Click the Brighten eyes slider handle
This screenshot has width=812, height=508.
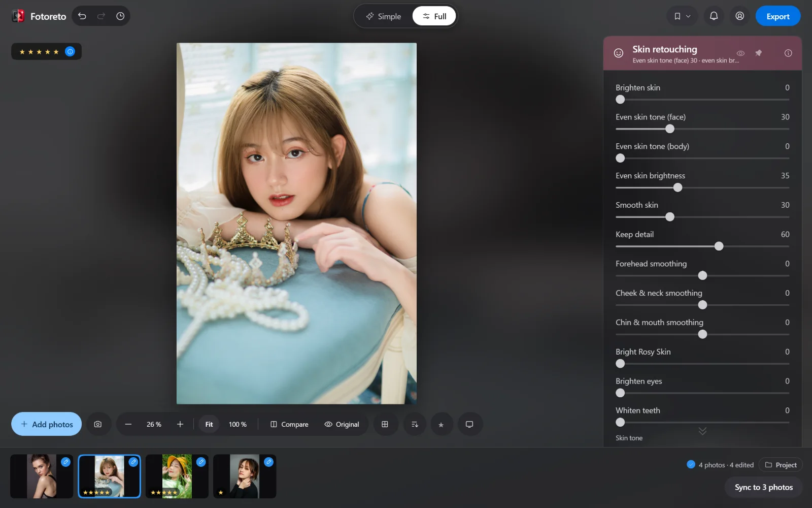click(x=620, y=393)
